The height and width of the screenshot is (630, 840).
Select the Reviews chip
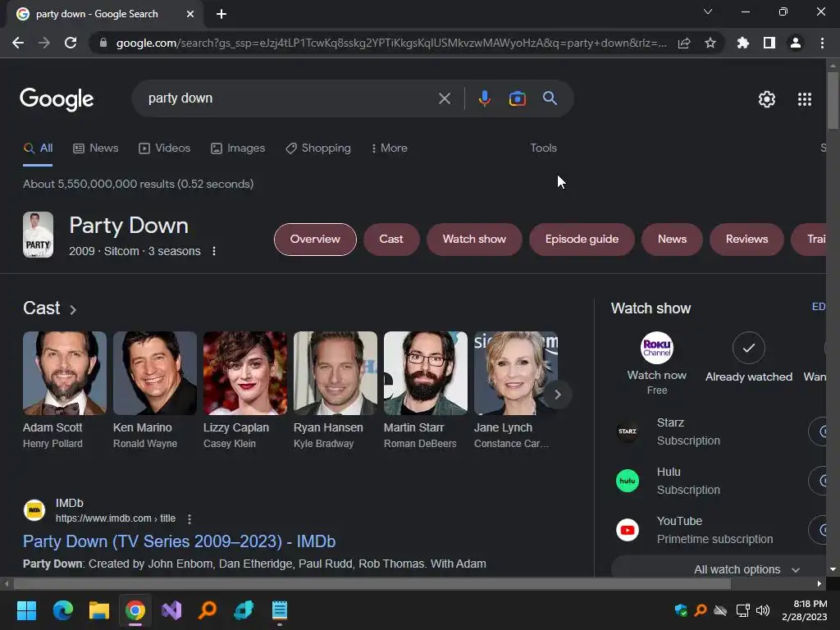(x=746, y=240)
